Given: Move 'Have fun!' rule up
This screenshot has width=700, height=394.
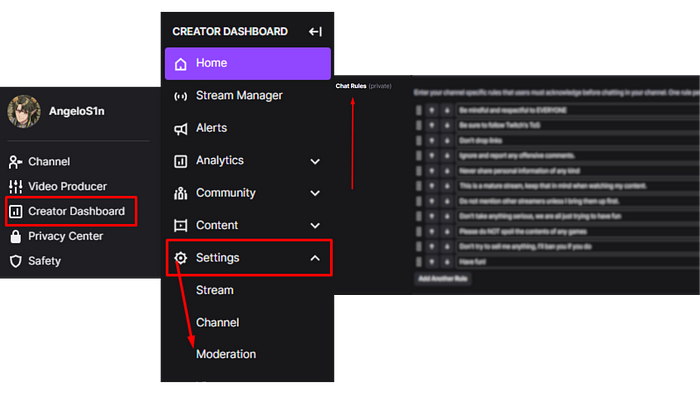Looking at the screenshot, I should click(432, 262).
